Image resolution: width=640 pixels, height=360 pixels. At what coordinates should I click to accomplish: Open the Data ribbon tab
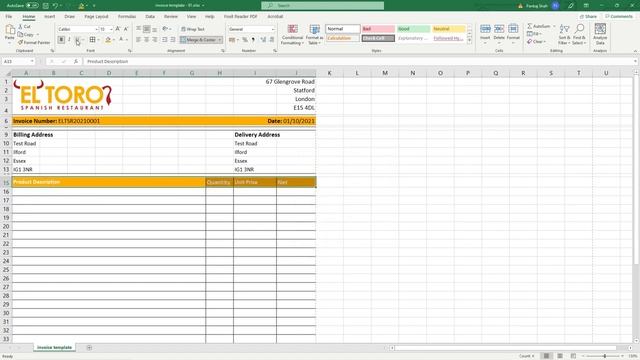pos(150,16)
